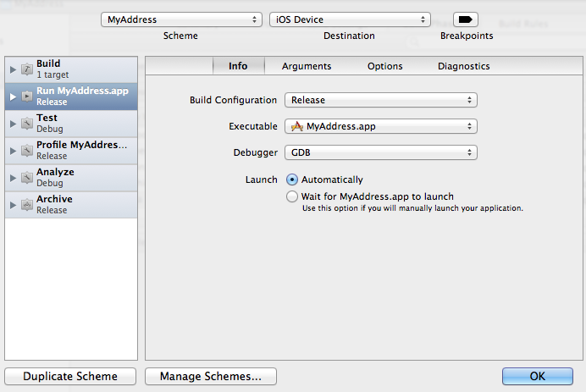Select the Run MyAddress.app Release row
Image resolution: width=586 pixels, height=392 pixels.
pyautogui.click(x=71, y=97)
